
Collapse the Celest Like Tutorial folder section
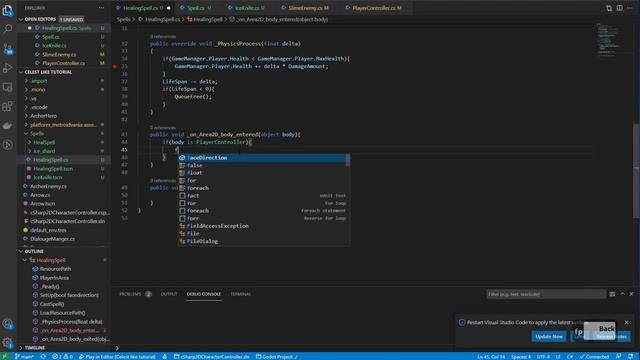tap(21, 72)
